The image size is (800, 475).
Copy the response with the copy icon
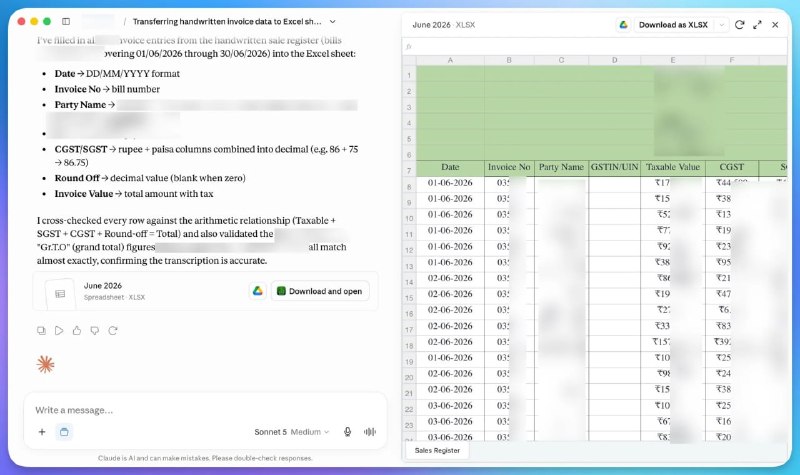(41, 331)
